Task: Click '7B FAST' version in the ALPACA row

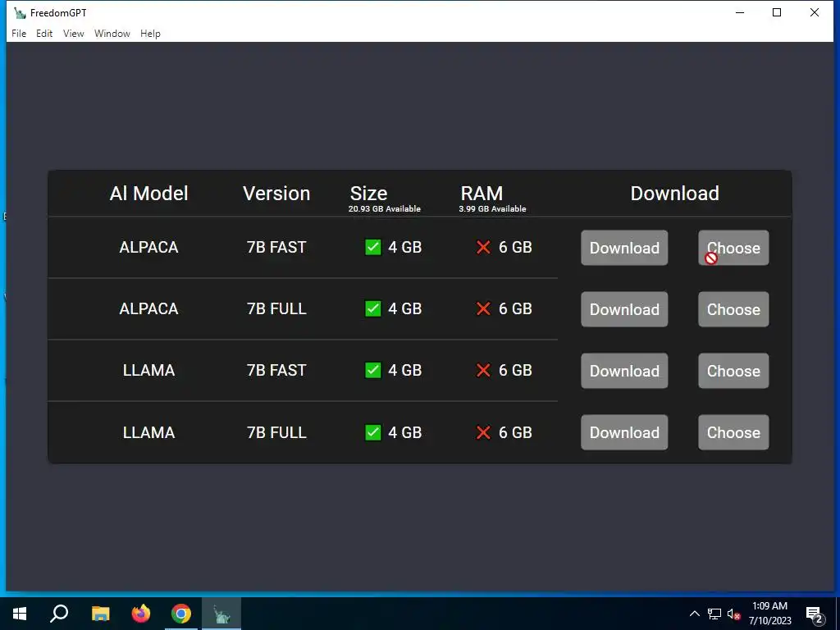Action: pos(276,247)
